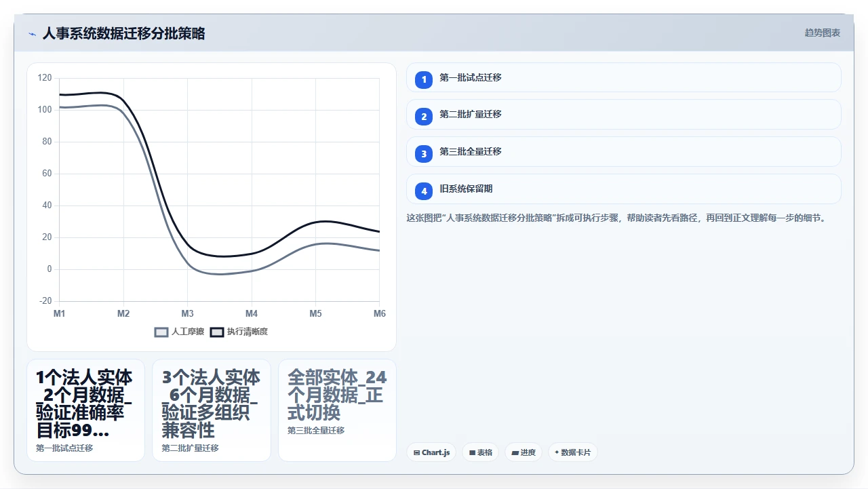Select the 第一批试点迁移 step row
The height and width of the screenshot is (489, 868).
pyautogui.click(x=624, y=77)
